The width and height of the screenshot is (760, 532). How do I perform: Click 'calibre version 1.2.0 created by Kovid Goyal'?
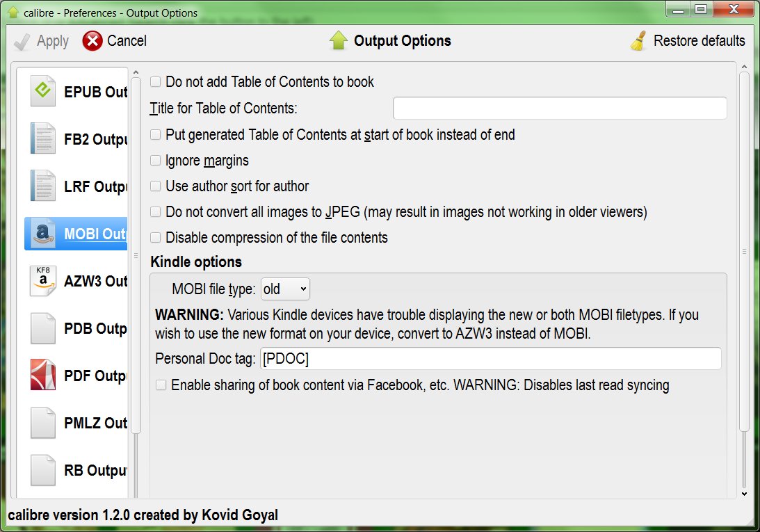tap(143, 515)
